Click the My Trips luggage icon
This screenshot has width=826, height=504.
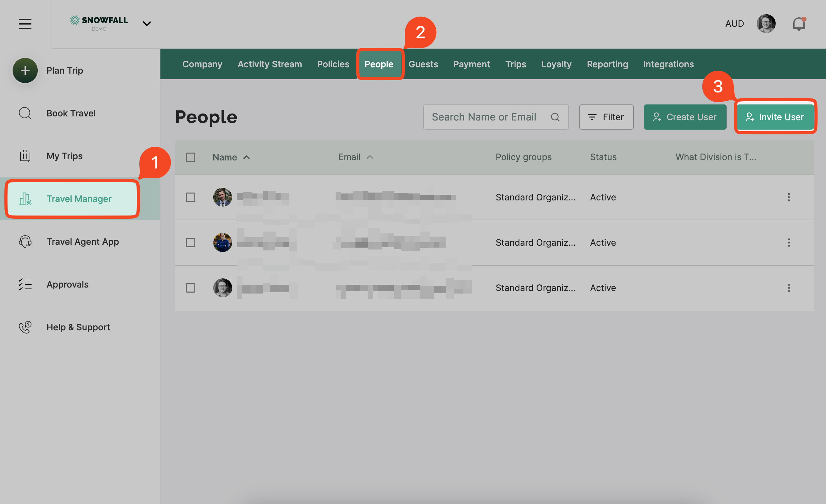click(x=25, y=156)
